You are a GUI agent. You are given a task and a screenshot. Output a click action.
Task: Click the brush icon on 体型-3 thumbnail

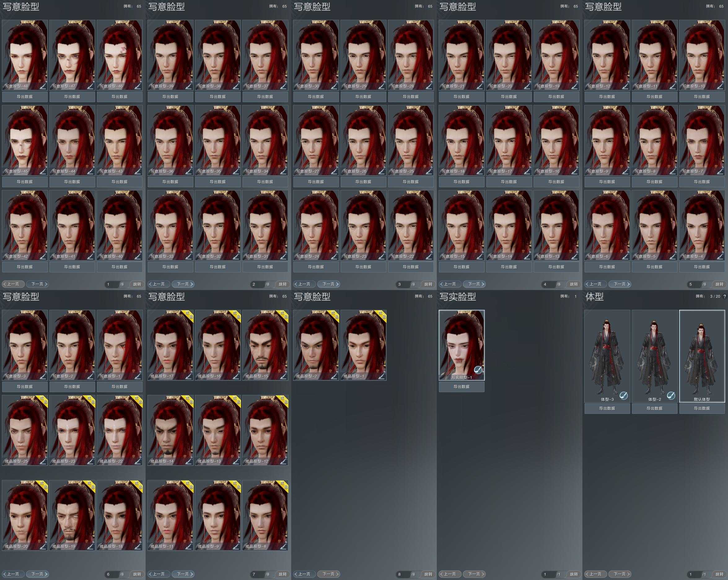[x=623, y=396]
